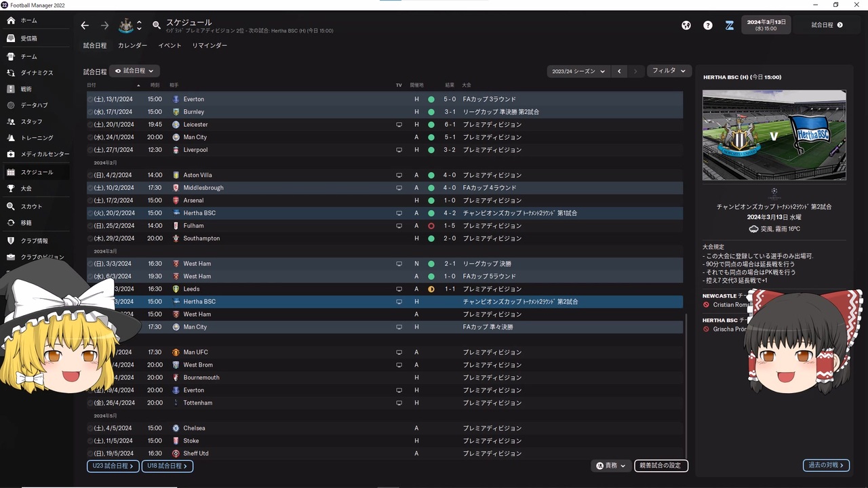Switch to the イベント tab
The width and height of the screenshot is (868, 488).
click(x=170, y=45)
